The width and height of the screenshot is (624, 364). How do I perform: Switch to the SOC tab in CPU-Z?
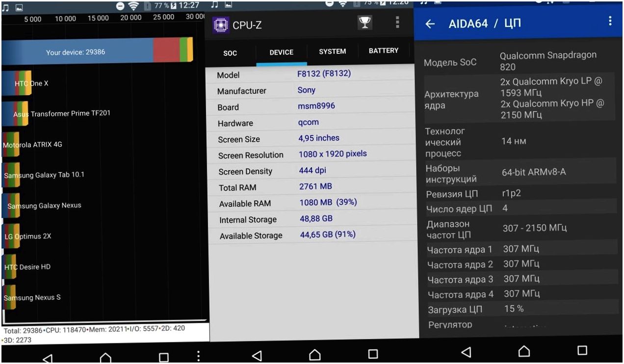click(230, 53)
